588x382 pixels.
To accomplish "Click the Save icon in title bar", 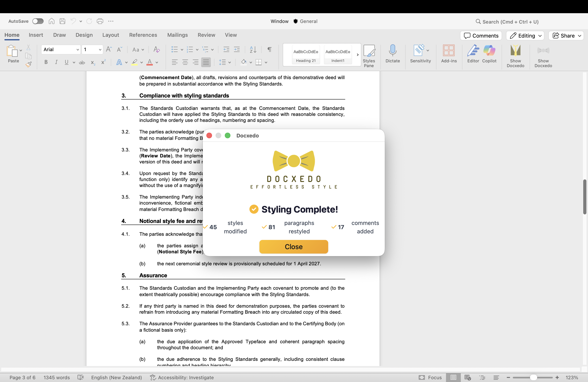I will click(x=62, y=21).
